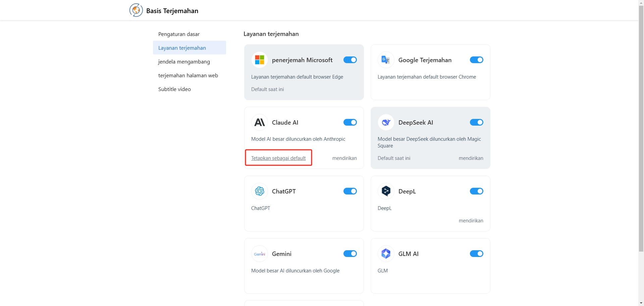The width and height of the screenshot is (644, 306).
Task: Switch off the ChatGPT toggle
Action: pyautogui.click(x=350, y=191)
